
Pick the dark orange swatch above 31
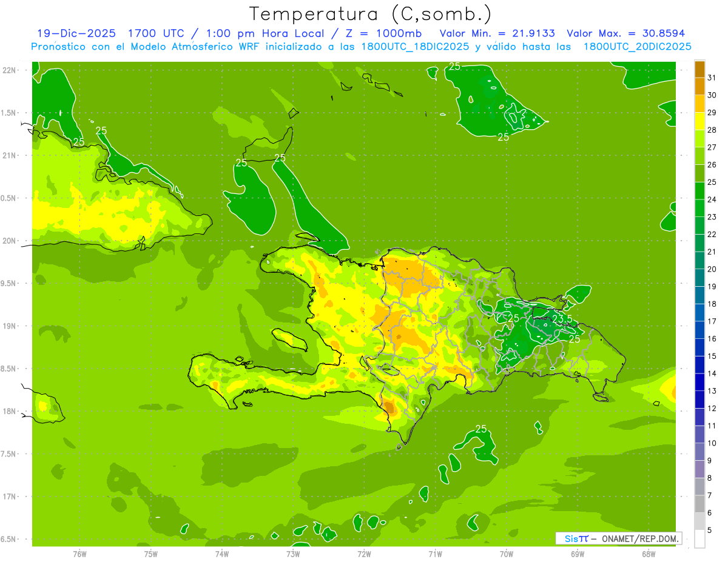click(699, 69)
